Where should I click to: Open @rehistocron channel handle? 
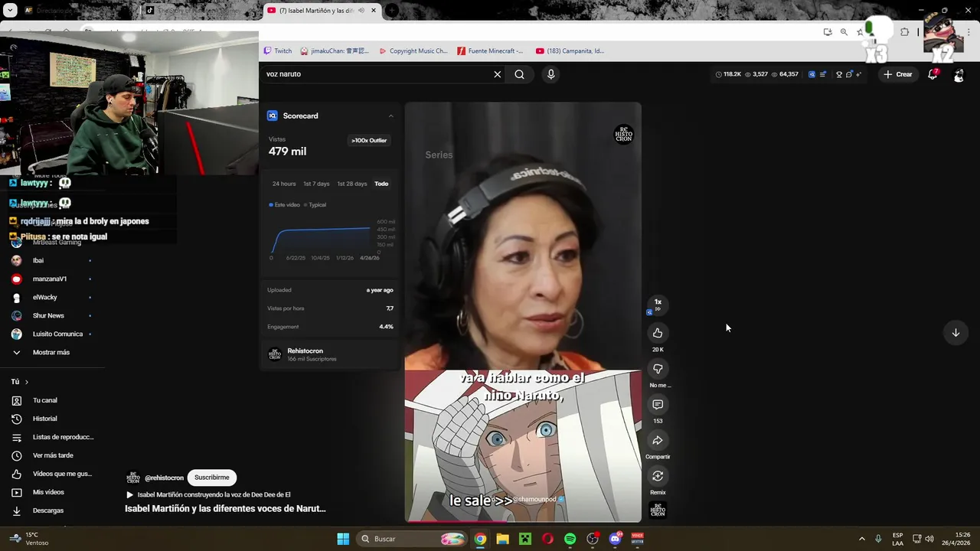[x=164, y=478]
